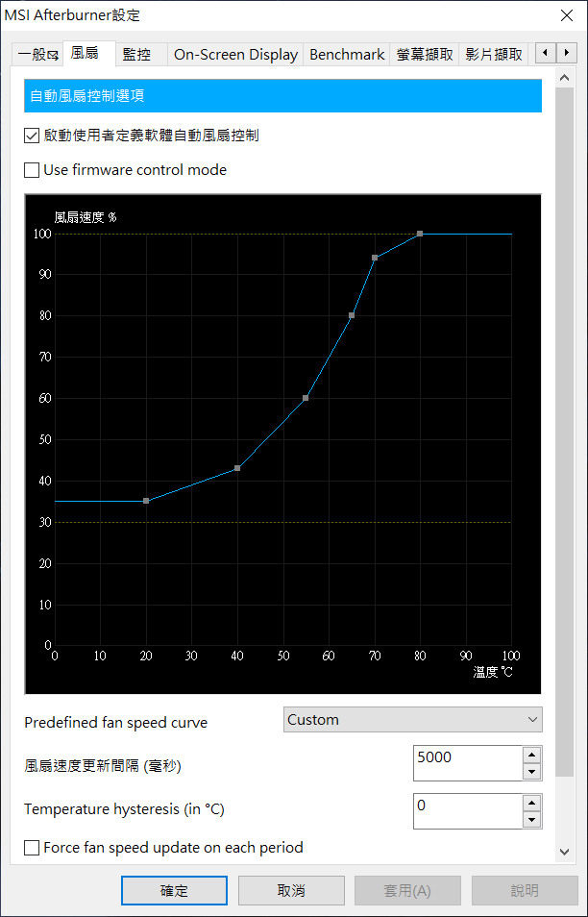Screen dimensions: 588x917
Task: Open the 螢幕擷取 tab
Action: tap(425, 55)
